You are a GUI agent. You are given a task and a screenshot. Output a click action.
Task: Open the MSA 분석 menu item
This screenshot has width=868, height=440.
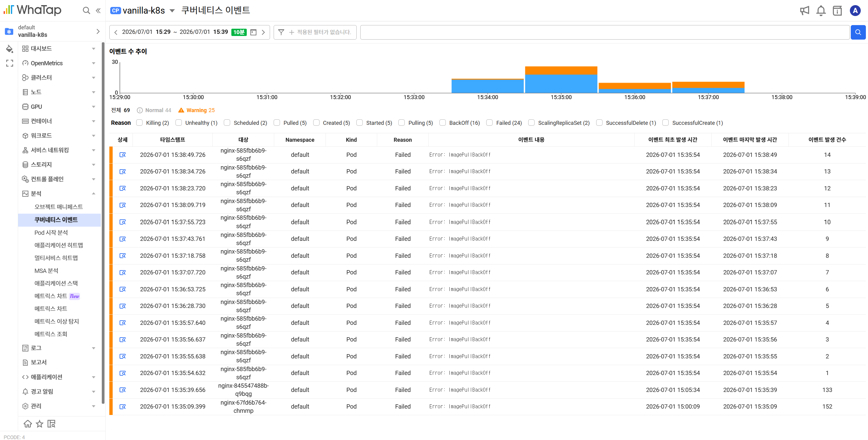[x=46, y=270]
